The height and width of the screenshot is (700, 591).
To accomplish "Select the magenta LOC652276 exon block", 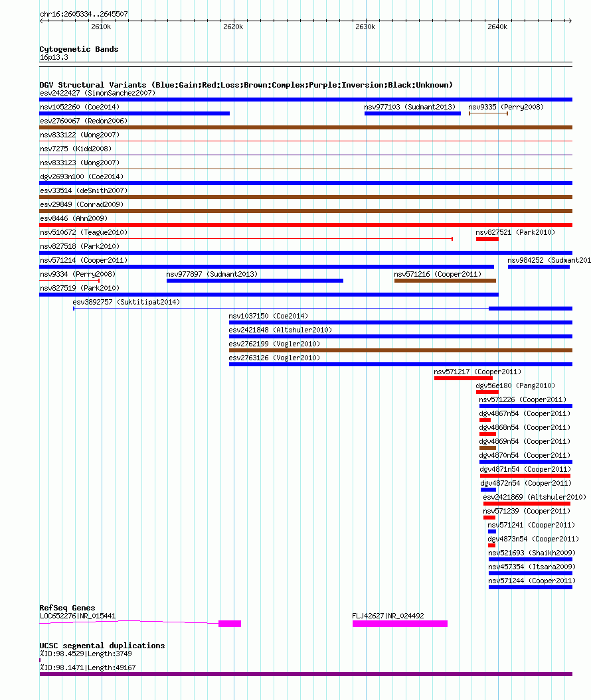I will point(230,624).
